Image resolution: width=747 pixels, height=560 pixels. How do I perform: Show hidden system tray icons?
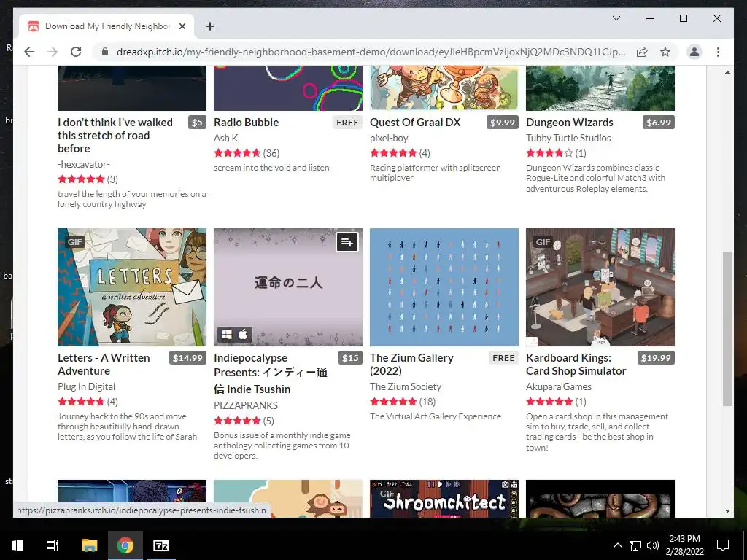[617, 545]
